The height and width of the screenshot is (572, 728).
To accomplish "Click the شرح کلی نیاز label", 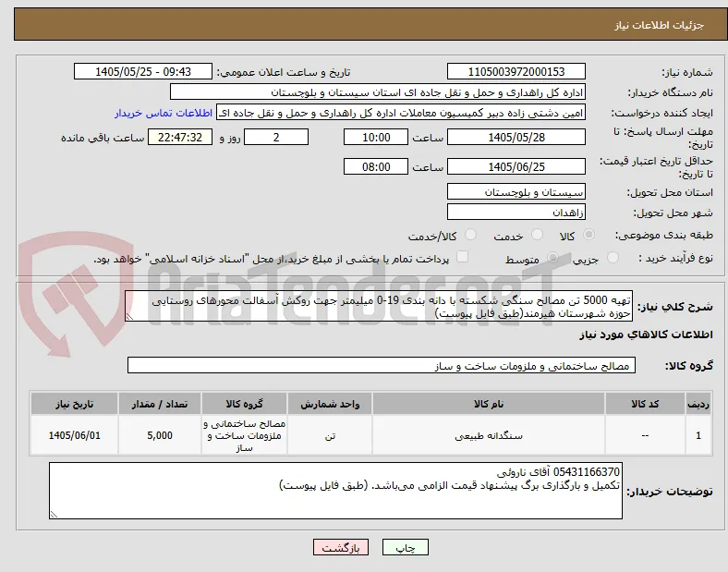I will 674,307.
